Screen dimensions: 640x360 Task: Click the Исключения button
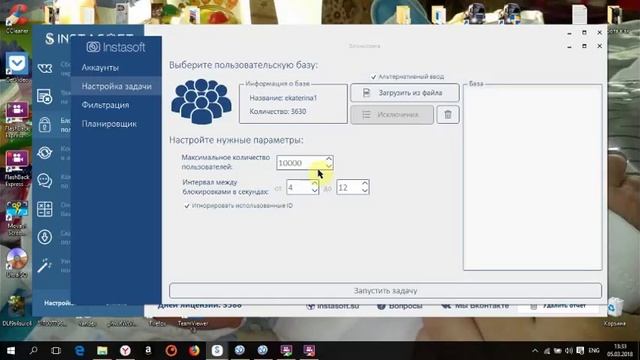392,115
